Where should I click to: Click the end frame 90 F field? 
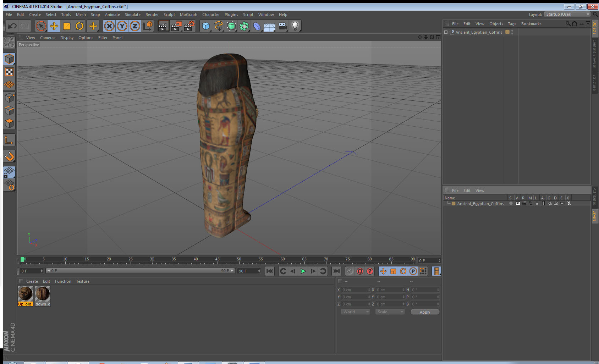(x=249, y=271)
